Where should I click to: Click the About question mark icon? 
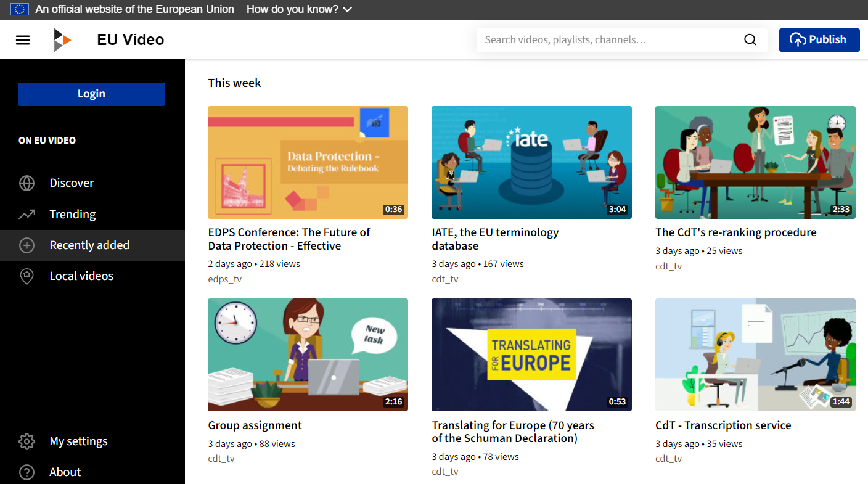click(27, 472)
